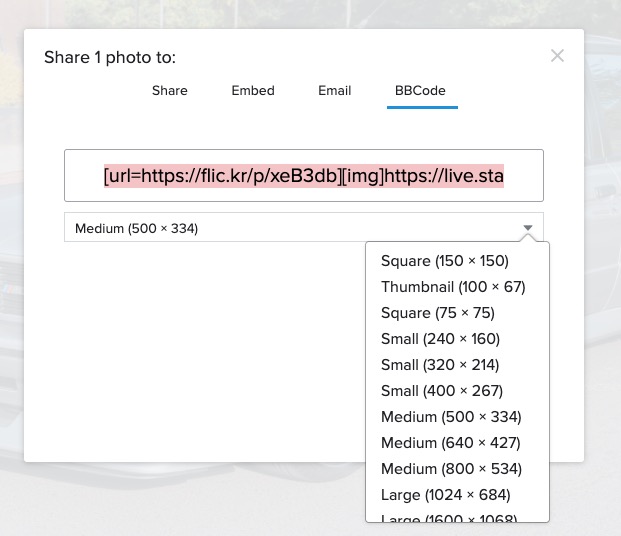Choose Square (150 × 150) size option

445,261
